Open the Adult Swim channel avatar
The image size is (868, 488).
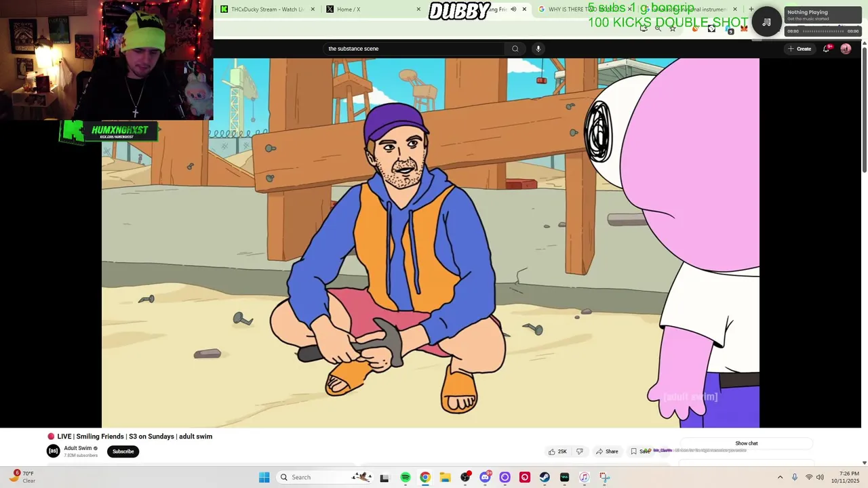point(53,451)
